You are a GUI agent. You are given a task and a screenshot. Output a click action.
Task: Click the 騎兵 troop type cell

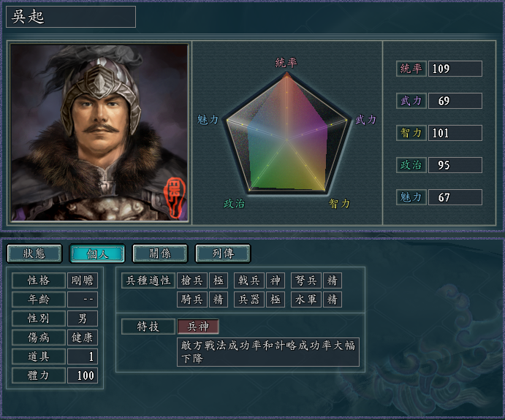(x=192, y=299)
